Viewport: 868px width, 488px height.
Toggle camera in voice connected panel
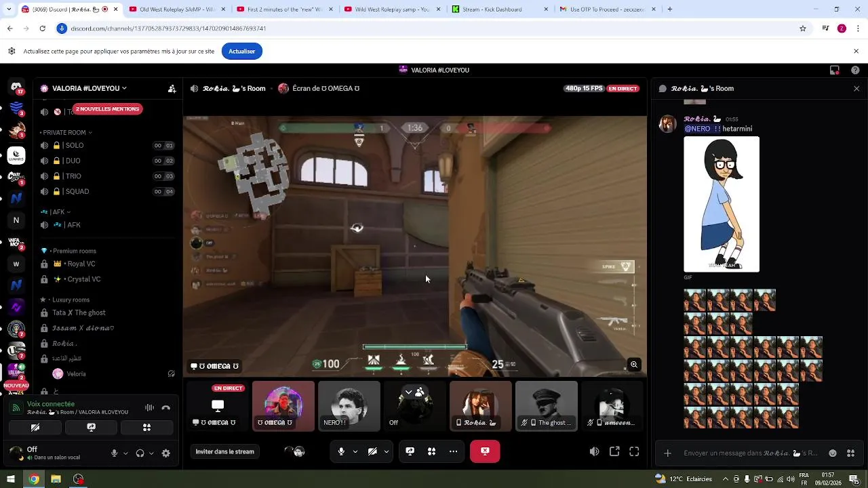[35, 428]
